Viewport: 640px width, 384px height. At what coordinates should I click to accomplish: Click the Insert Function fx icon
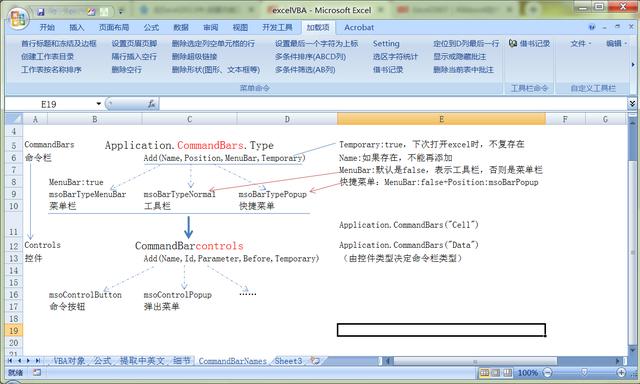pyautogui.click(x=151, y=104)
